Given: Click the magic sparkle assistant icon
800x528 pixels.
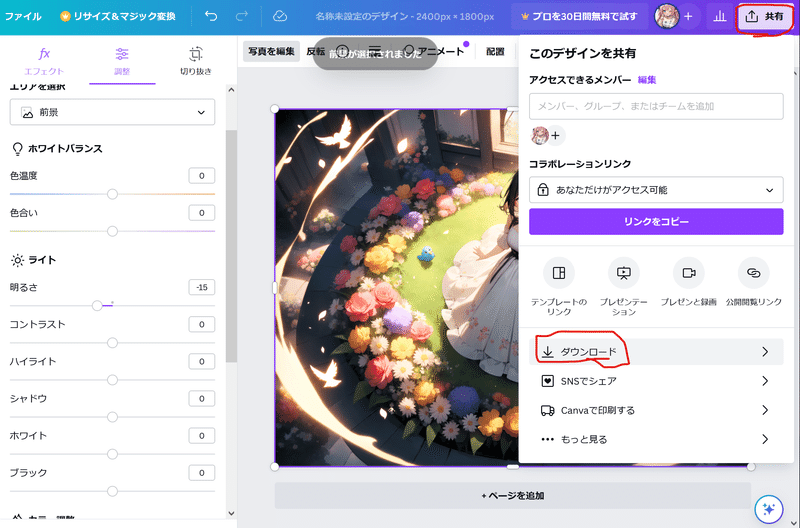Looking at the screenshot, I should [x=769, y=509].
